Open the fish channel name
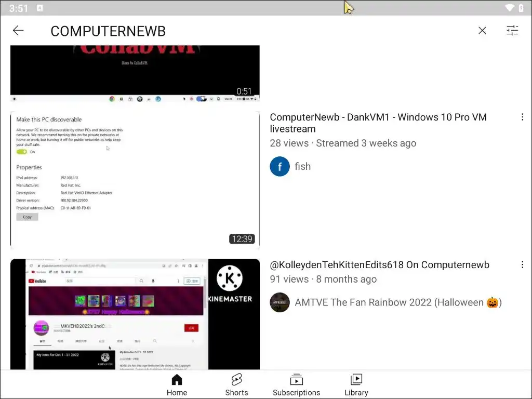 (303, 166)
